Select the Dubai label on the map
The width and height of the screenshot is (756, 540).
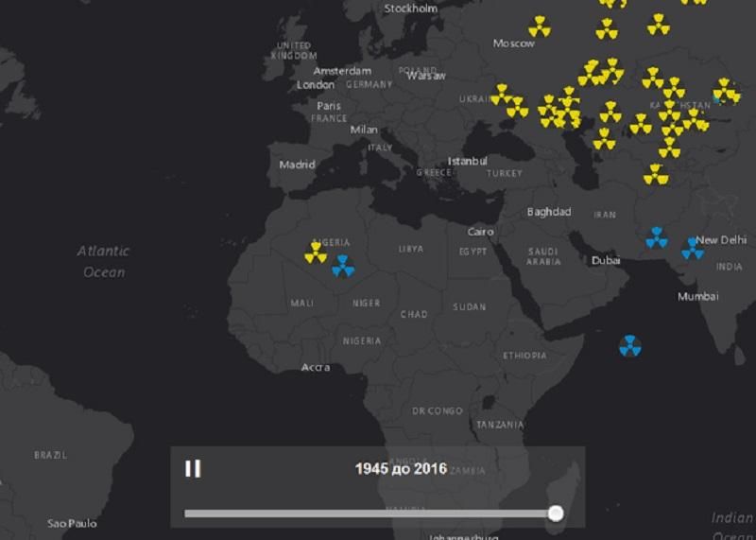coord(606,260)
